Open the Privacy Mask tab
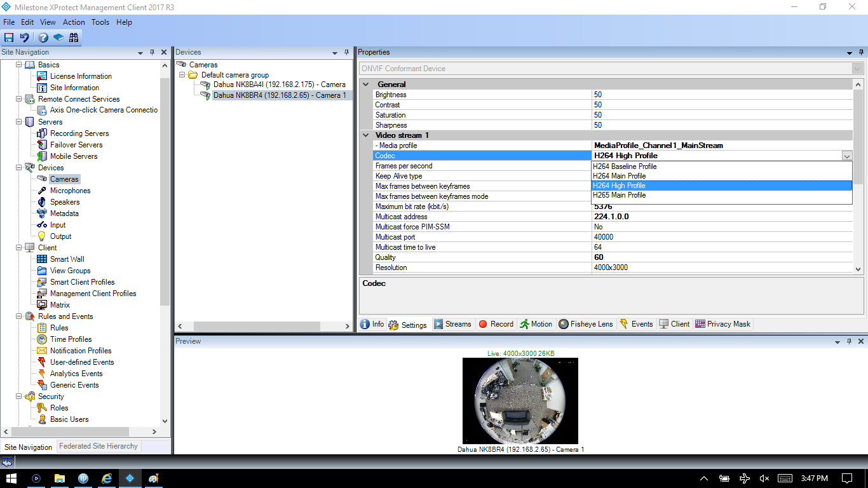 click(722, 324)
